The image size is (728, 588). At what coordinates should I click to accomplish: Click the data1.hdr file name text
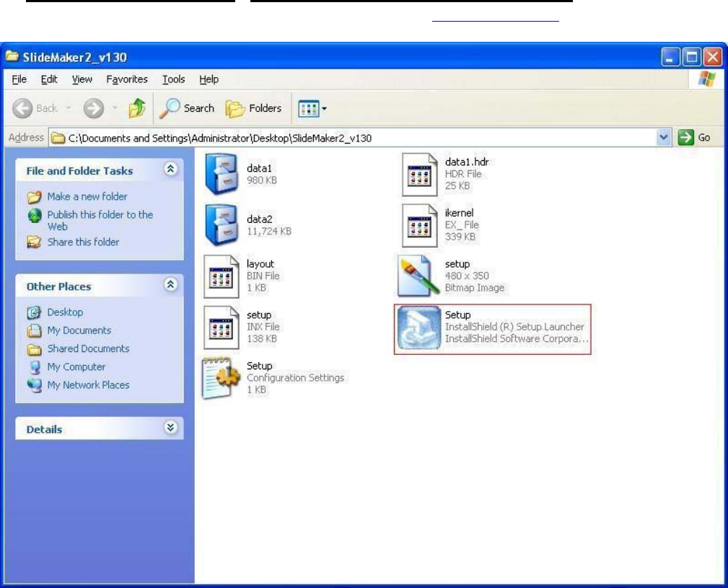(x=467, y=162)
